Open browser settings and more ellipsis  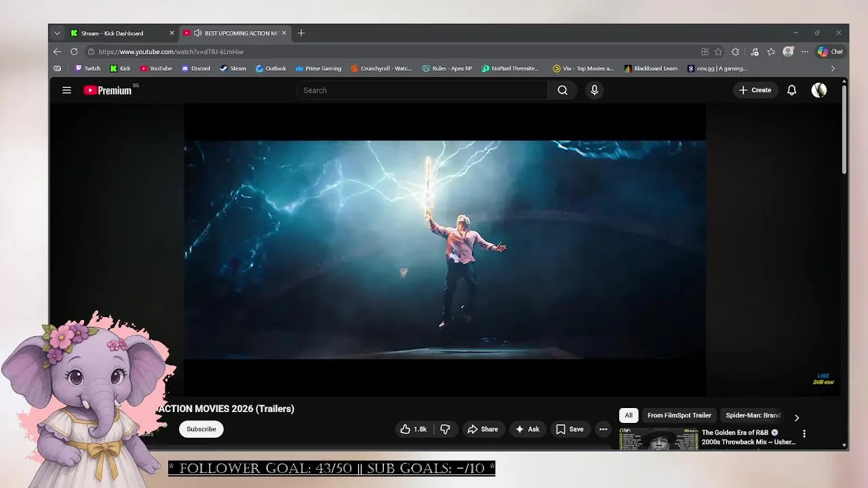[x=805, y=52]
